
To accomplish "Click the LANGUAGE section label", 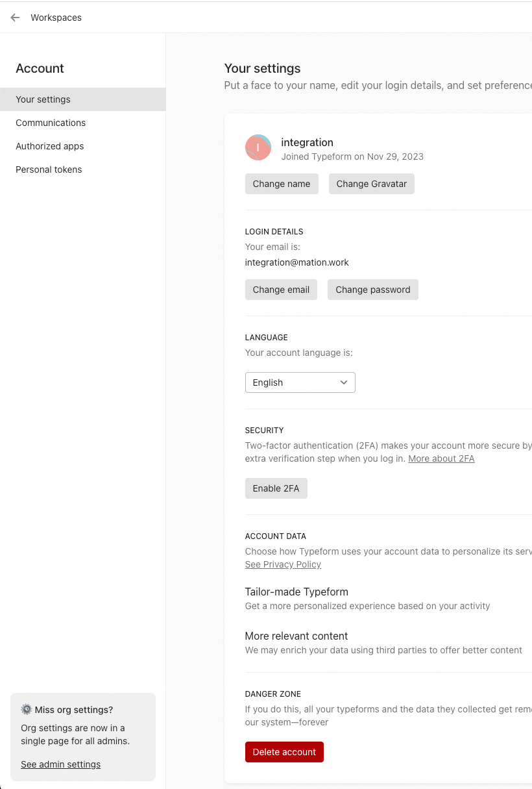I will point(267,338).
